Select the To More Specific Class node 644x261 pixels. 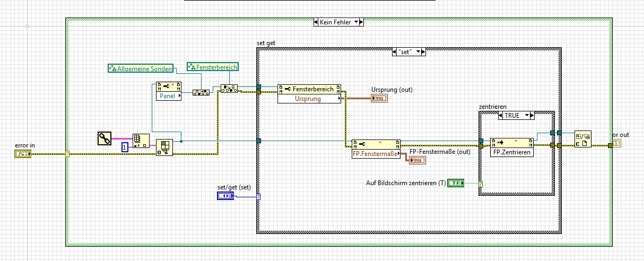point(229,89)
